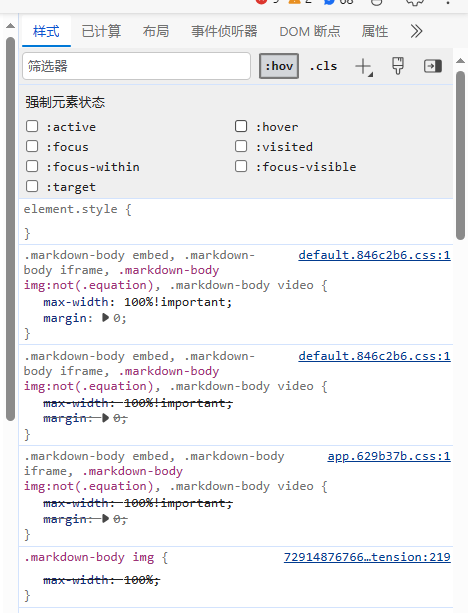Click the 筛选器 filter input field
The width and height of the screenshot is (468, 613).
[x=136, y=66]
